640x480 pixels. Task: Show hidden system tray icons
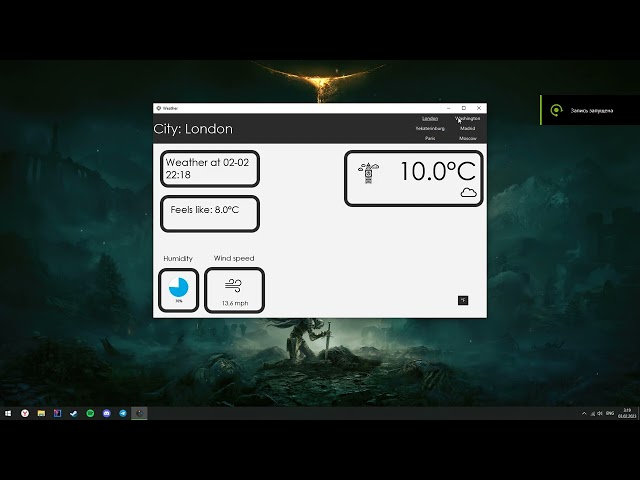(x=584, y=413)
